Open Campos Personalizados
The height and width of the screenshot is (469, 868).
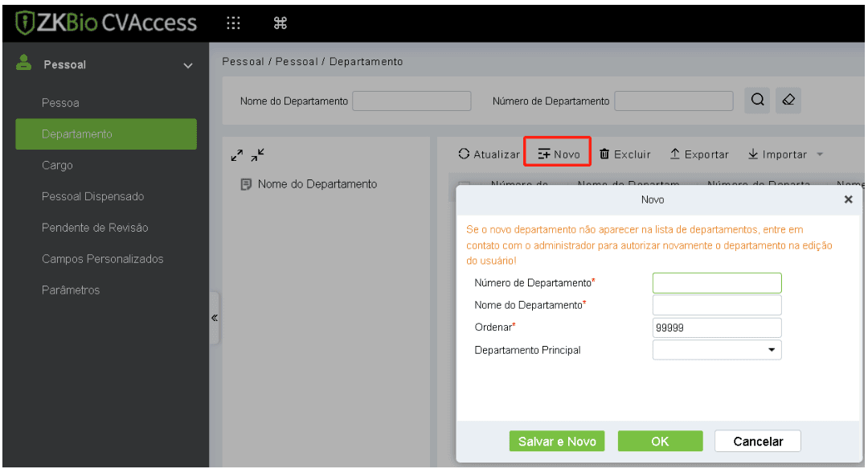pyautogui.click(x=102, y=259)
